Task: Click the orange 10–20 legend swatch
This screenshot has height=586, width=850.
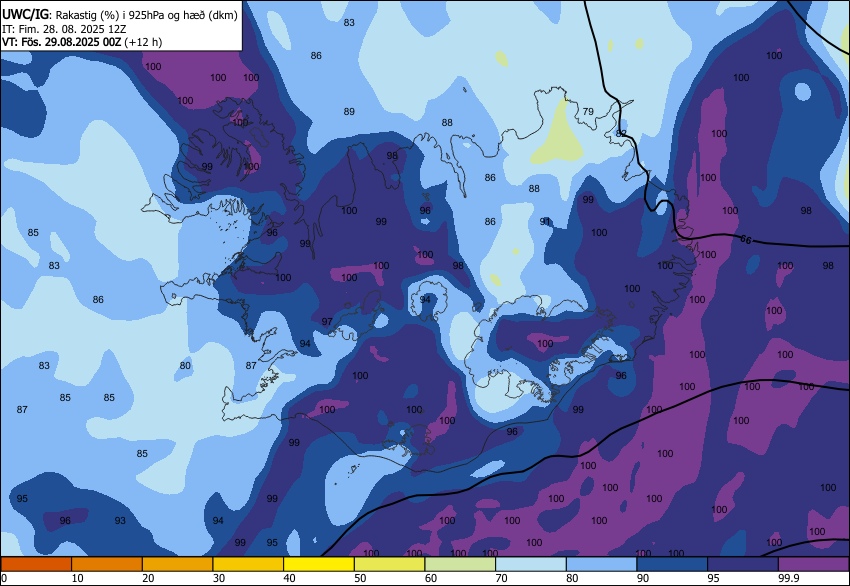Action: point(107,564)
